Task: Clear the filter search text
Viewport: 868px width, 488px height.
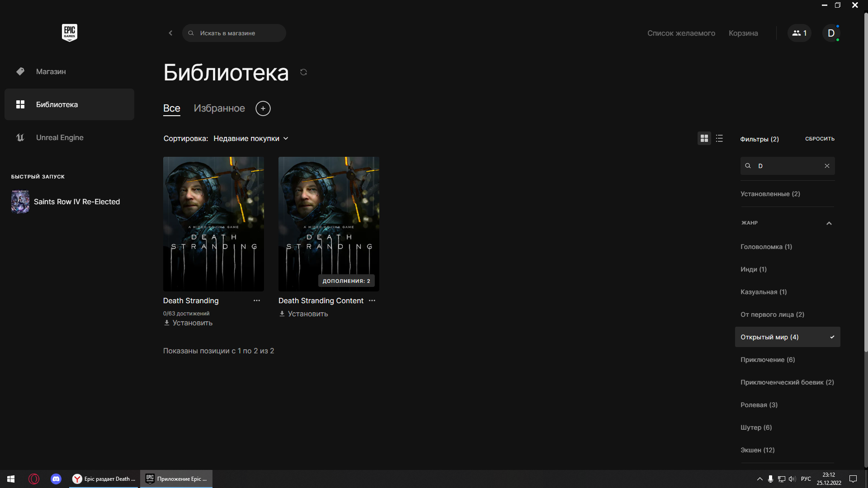Action: tap(827, 166)
